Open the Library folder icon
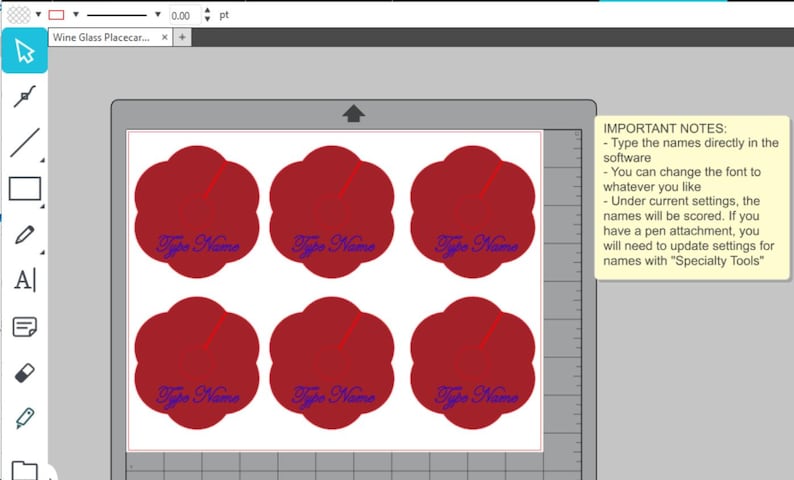 (24, 470)
